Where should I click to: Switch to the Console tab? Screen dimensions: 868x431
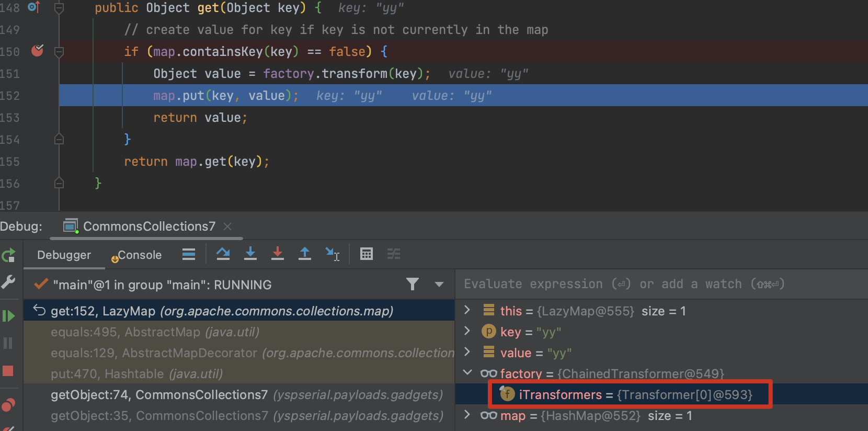[136, 255]
